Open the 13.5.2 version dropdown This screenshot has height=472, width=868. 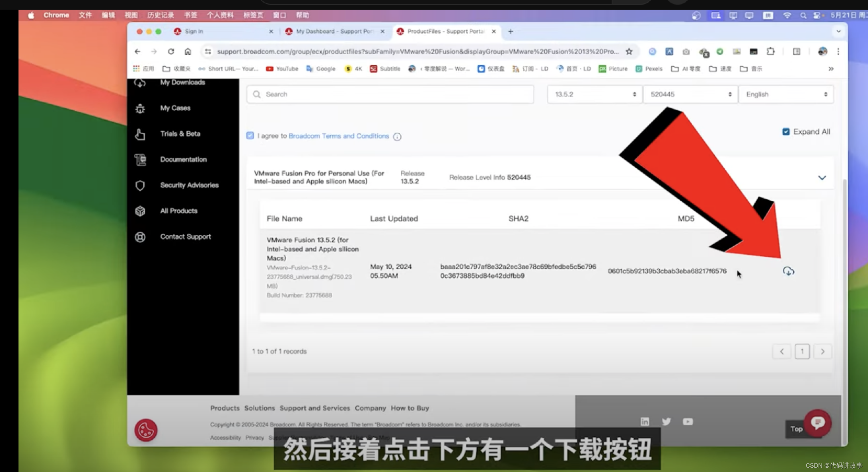(595, 95)
